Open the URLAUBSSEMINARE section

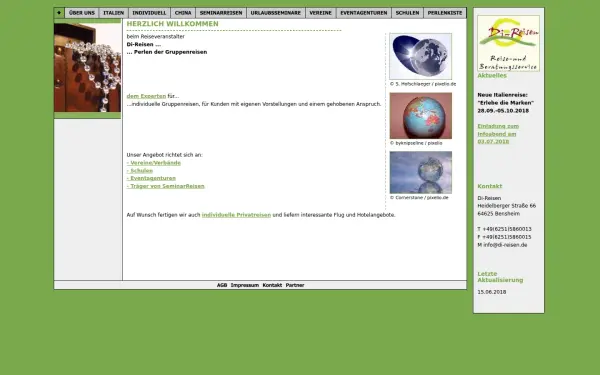coord(276,13)
